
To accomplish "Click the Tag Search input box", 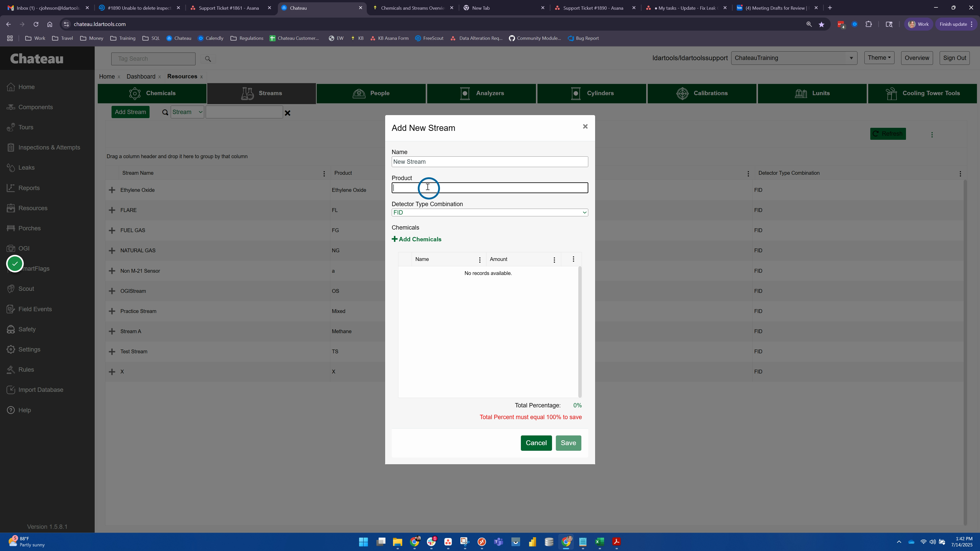I will click(153, 59).
